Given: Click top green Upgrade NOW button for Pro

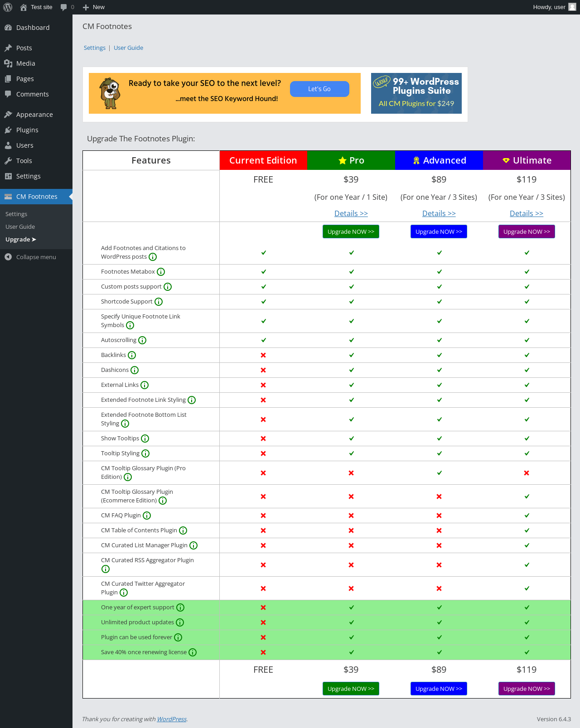Looking at the screenshot, I should point(351,231).
